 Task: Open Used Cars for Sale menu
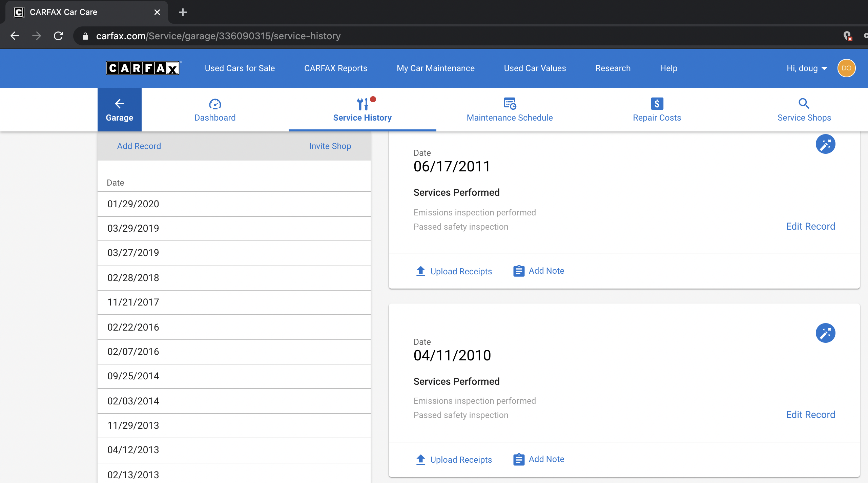coord(240,68)
